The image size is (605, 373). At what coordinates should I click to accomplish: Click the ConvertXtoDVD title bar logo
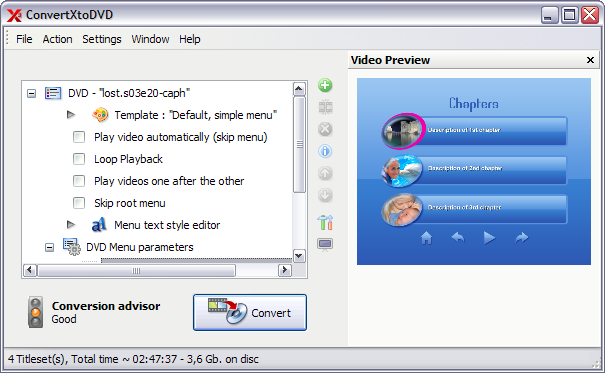click(x=14, y=15)
